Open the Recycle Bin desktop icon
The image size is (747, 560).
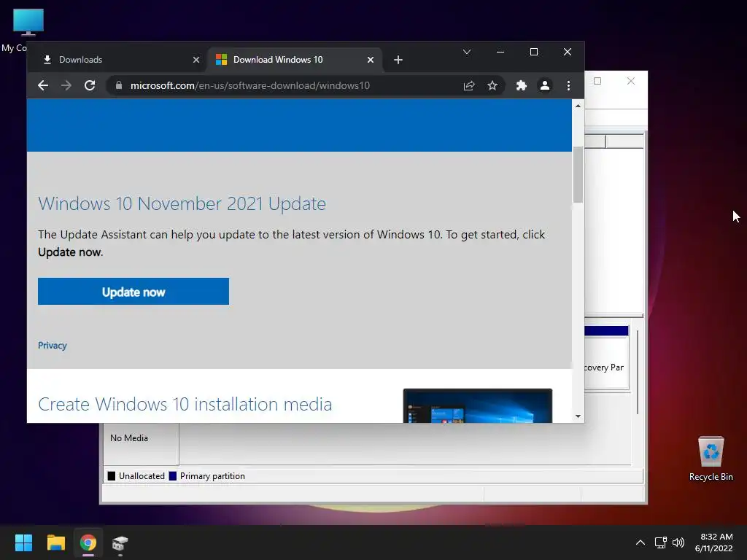click(x=711, y=459)
